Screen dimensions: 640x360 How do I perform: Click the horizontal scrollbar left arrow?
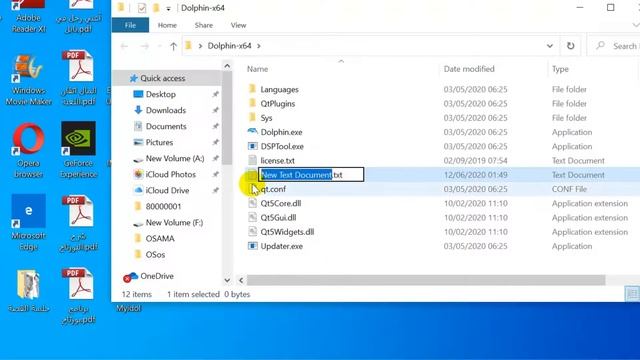click(241, 280)
